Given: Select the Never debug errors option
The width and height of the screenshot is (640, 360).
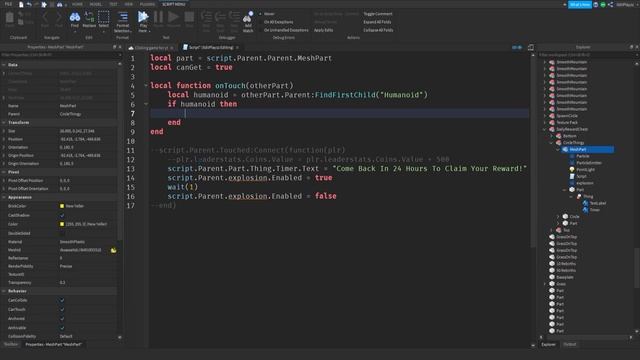Looking at the screenshot, I should click(x=267, y=14).
